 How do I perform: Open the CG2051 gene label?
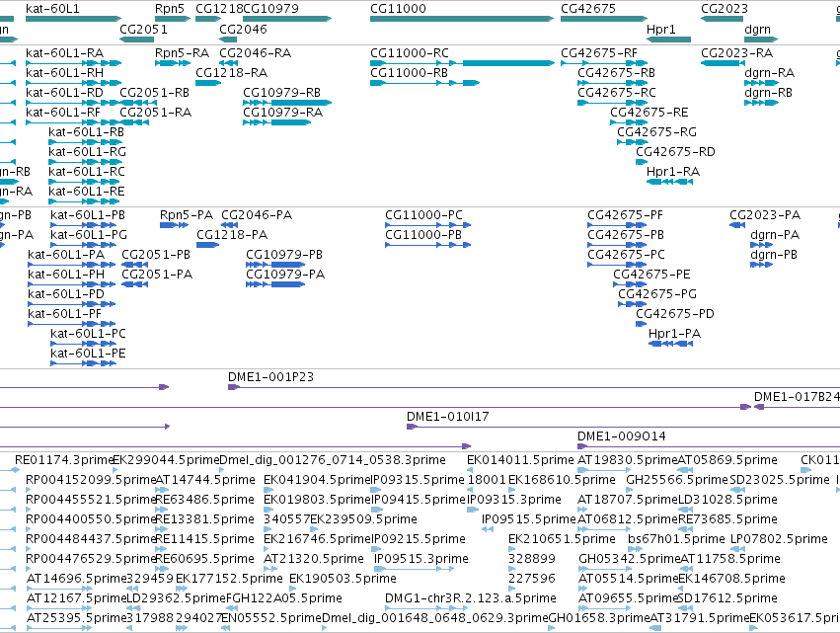point(143,29)
